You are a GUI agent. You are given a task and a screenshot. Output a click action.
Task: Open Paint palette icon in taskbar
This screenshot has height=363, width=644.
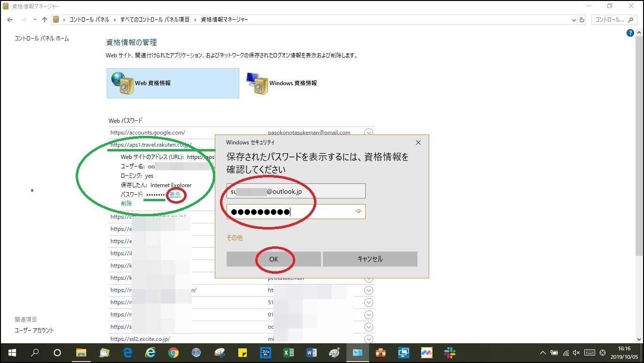334,353
